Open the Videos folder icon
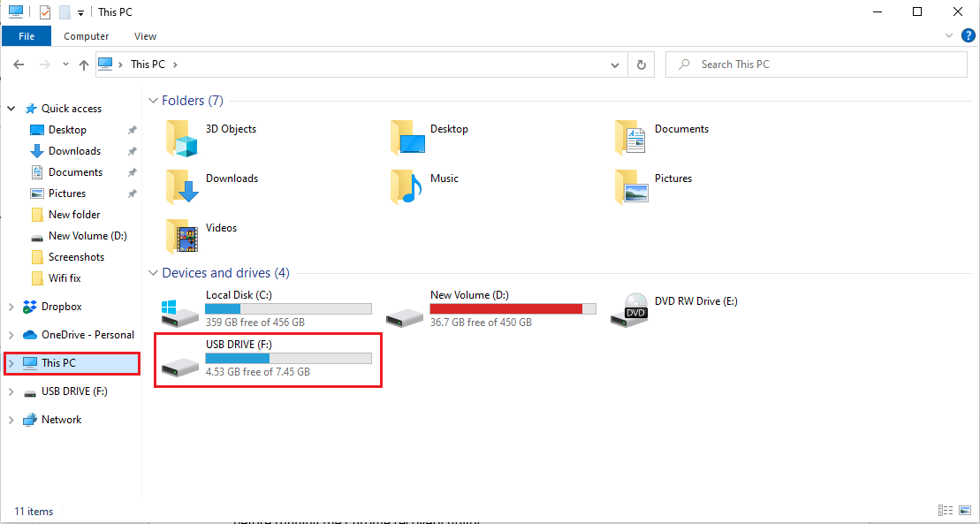Image resolution: width=980 pixels, height=524 pixels. (x=182, y=236)
